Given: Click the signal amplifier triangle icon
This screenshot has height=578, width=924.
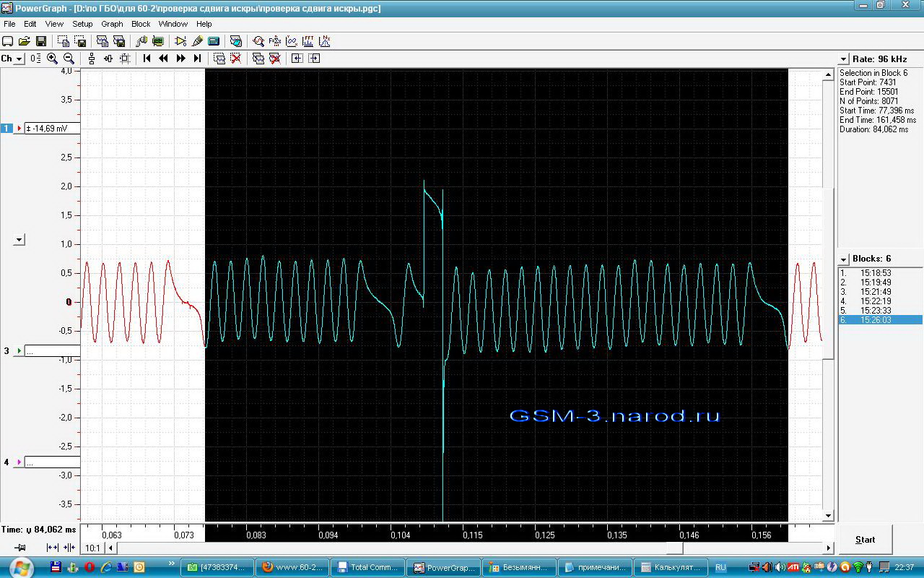Looking at the screenshot, I should (x=180, y=41).
